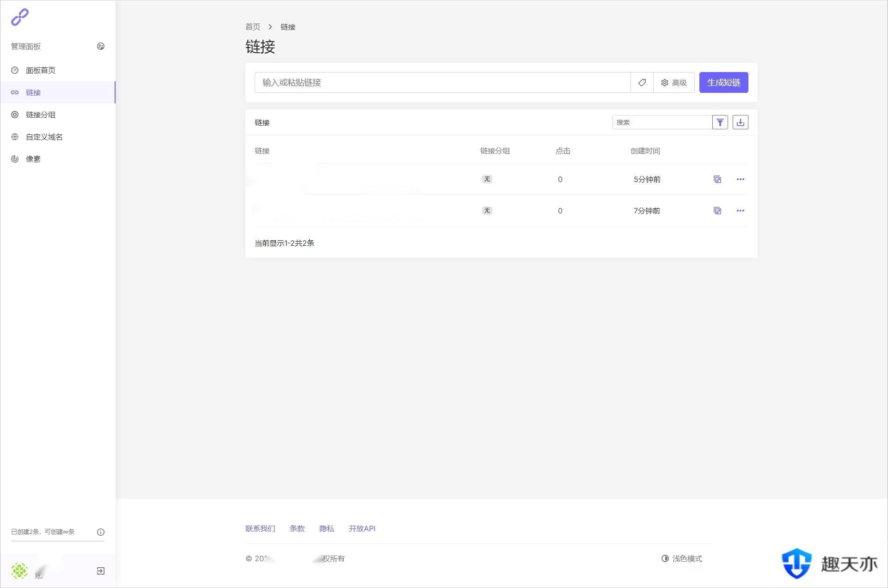The width and height of the screenshot is (888, 588).
Task: Click the info icon beside link quota
Action: (x=101, y=532)
